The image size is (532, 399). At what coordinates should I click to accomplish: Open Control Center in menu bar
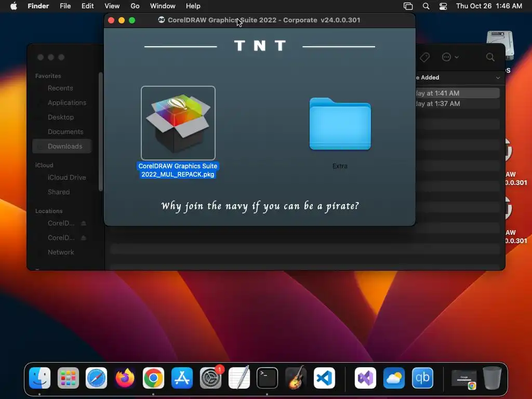coord(443,6)
